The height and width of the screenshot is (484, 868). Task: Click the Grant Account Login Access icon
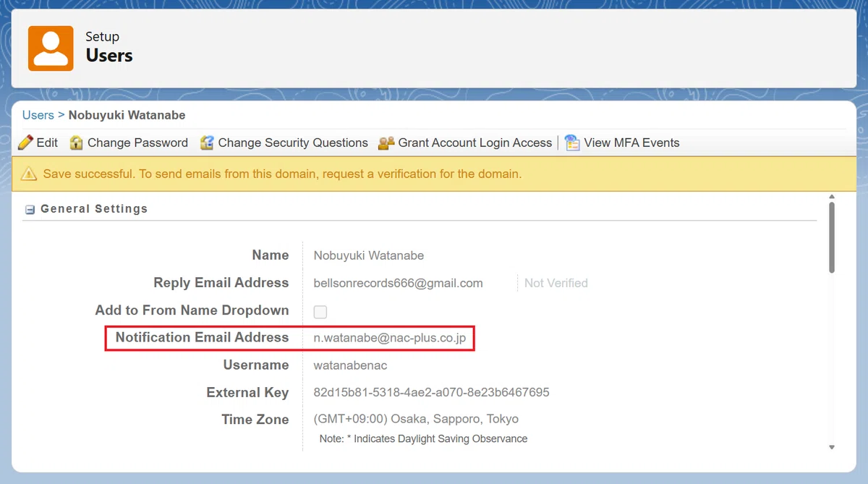[386, 143]
